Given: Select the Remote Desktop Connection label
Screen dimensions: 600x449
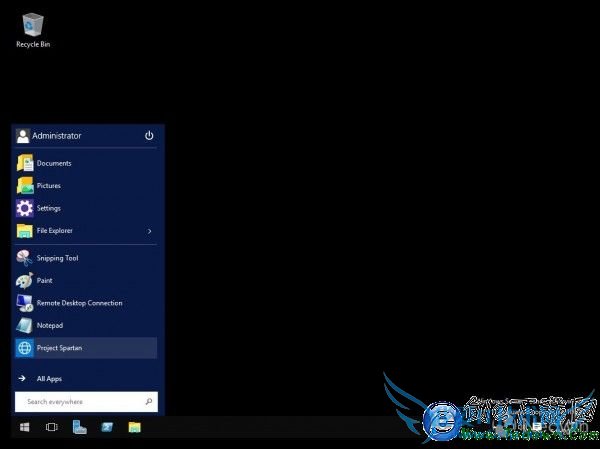Looking at the screenshot, I should click(80, 303).
